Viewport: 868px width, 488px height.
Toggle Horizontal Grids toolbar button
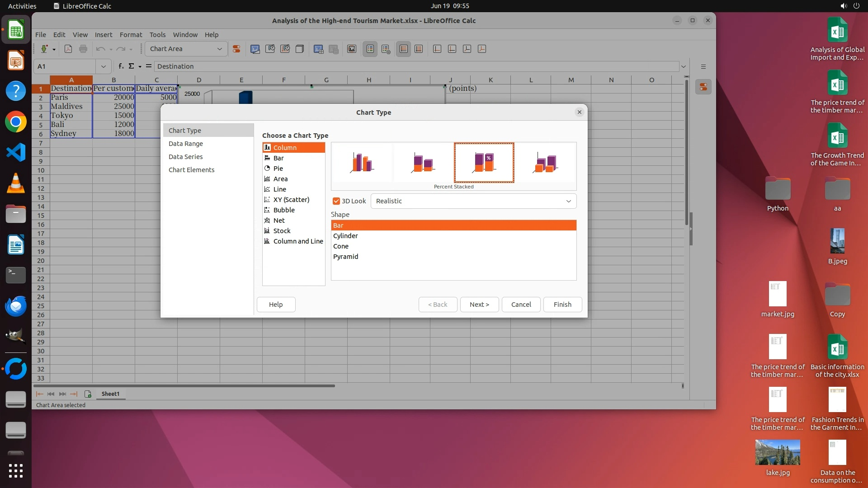pos(403,49)
